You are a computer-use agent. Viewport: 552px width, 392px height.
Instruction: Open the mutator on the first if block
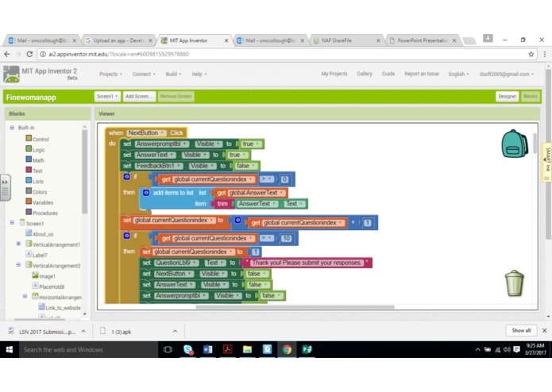127,176
